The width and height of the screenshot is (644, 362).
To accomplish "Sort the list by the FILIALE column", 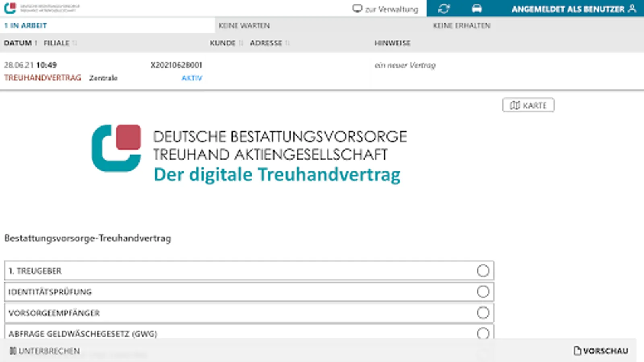I will click(60, 43).
